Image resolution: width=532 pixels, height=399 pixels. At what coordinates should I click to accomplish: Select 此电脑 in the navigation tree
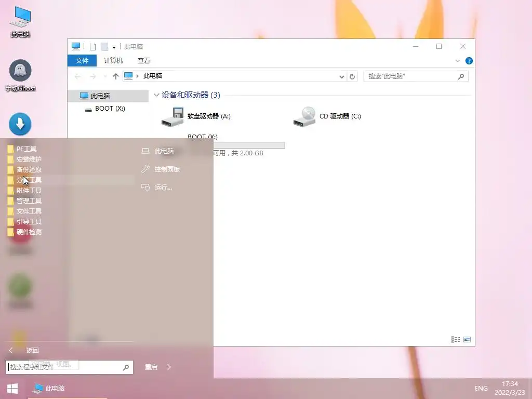pos(108,96)
